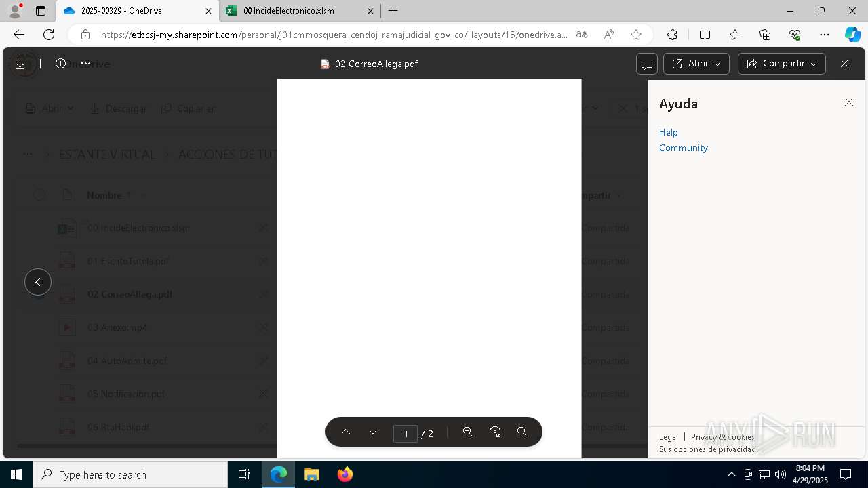The width and height of the screenshot is (868, 488).
Task: Open file info details icon
Action: pos(60,64)
